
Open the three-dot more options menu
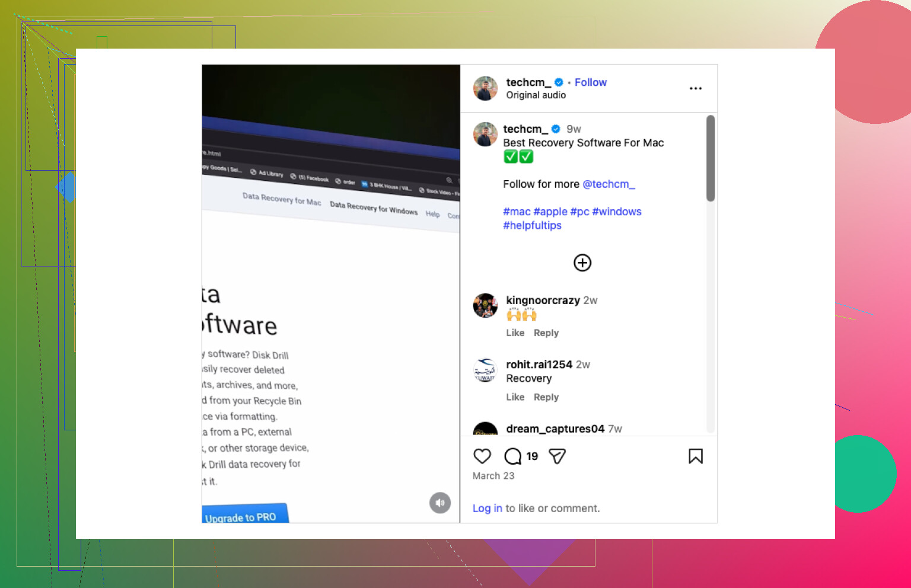[696, 88]
